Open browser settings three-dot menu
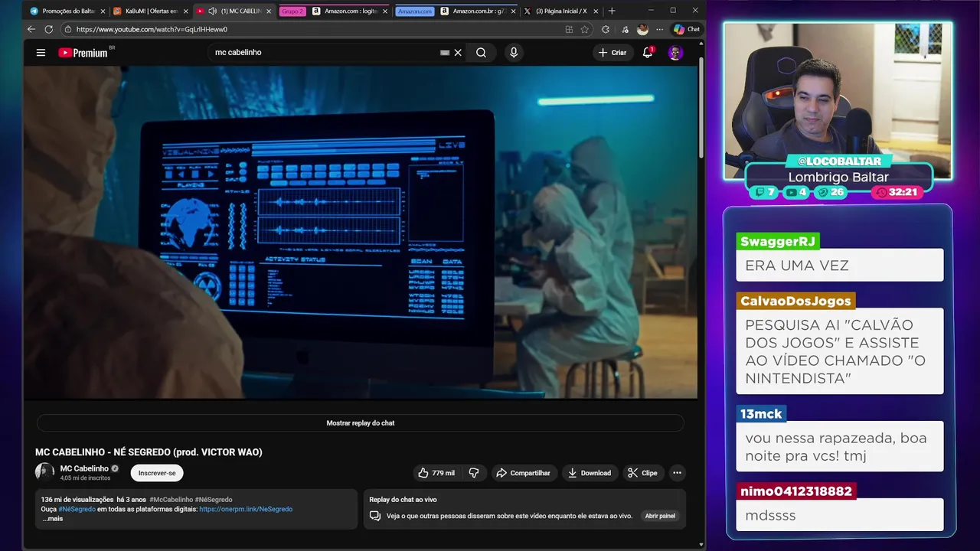 coord(660,29)
